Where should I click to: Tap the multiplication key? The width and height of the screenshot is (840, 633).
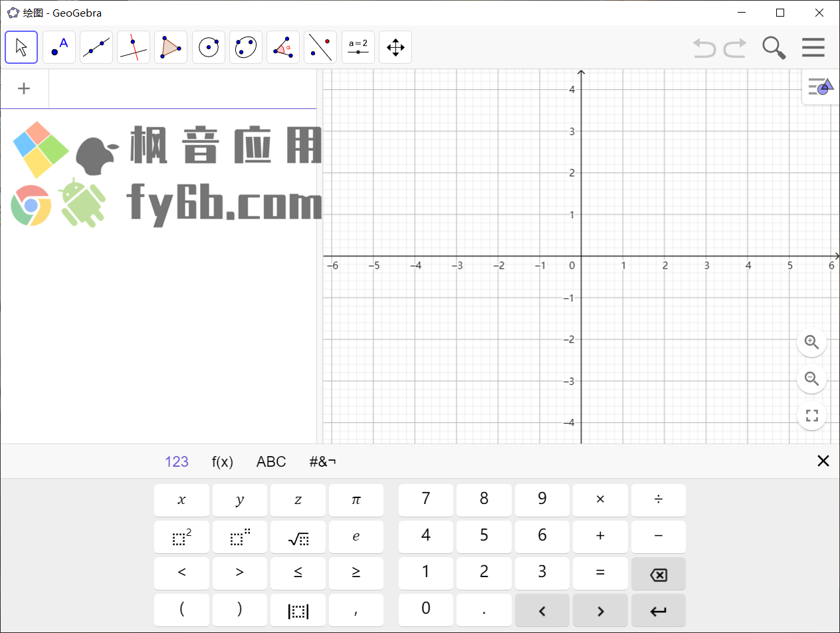click(600, 500)
